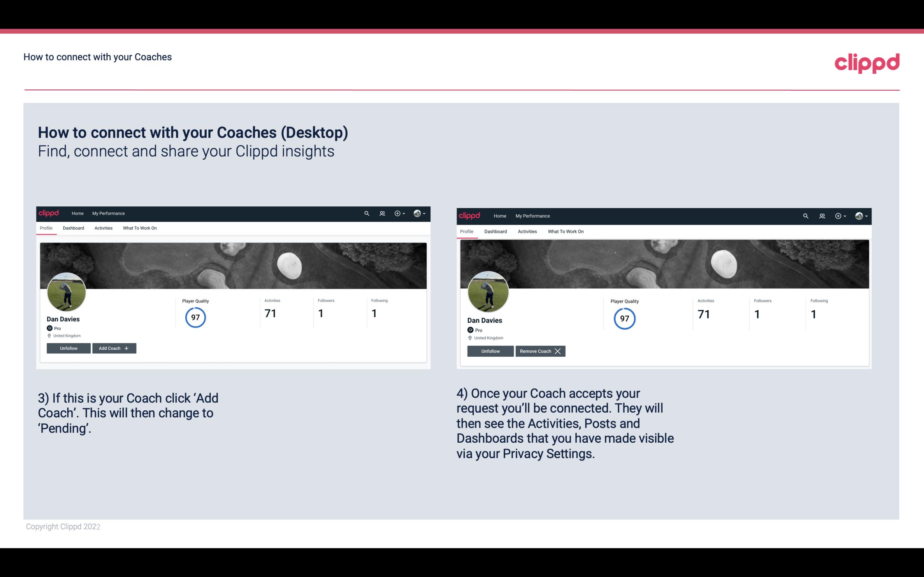The image size is (924, 577).
Task: Select 'Activities' tab on left dashboard
Action: click(x=103, y=228)
